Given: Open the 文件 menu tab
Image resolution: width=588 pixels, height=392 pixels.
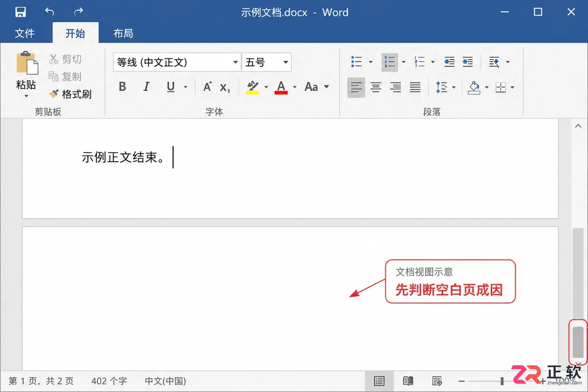Looking at the screenshot, I should coord(24,33).
